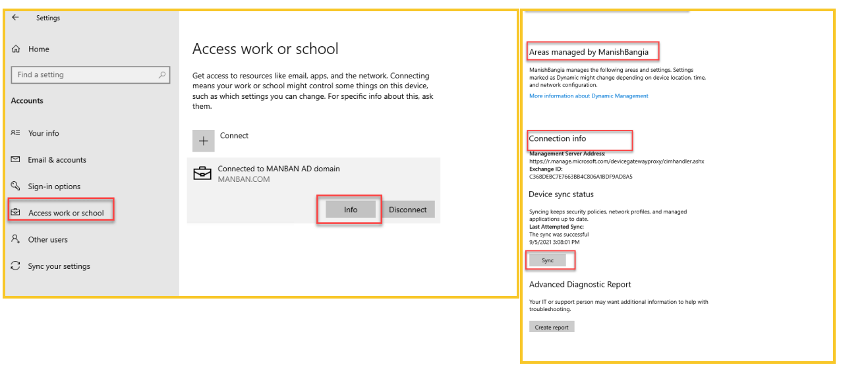This screenshot has width=868, height=375.
Task: Click the search magnifier icon
Action: tap(162, 74)
